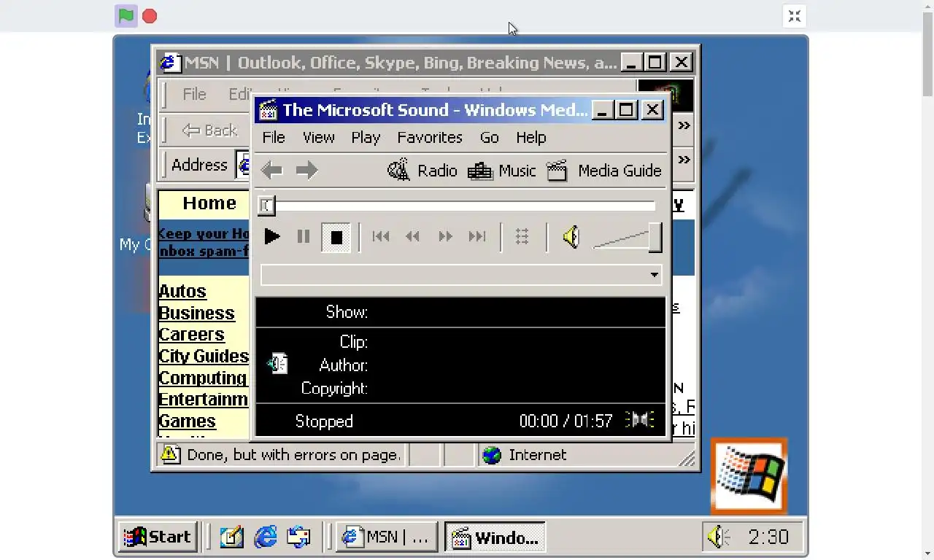Screen dimensions: 934x560
Task: Click the Back button in Internet Explorer
Action: [x=210, y=131]
